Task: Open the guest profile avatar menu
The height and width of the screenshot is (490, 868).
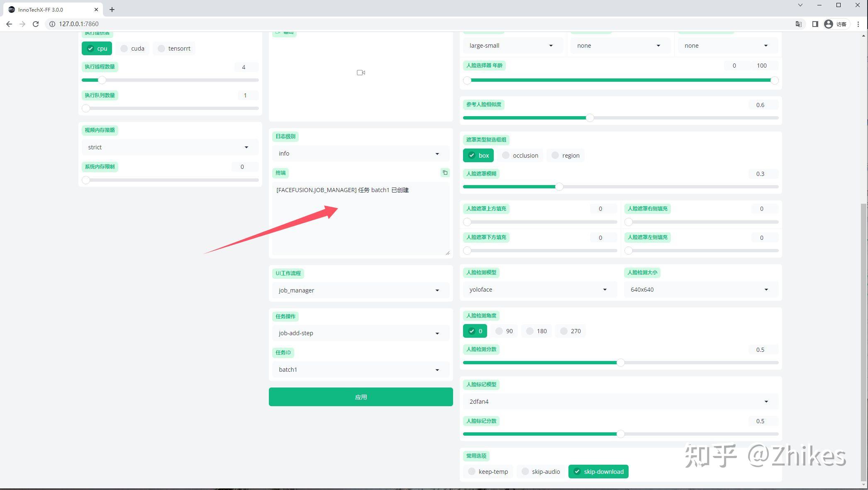Action: point(836,24)
